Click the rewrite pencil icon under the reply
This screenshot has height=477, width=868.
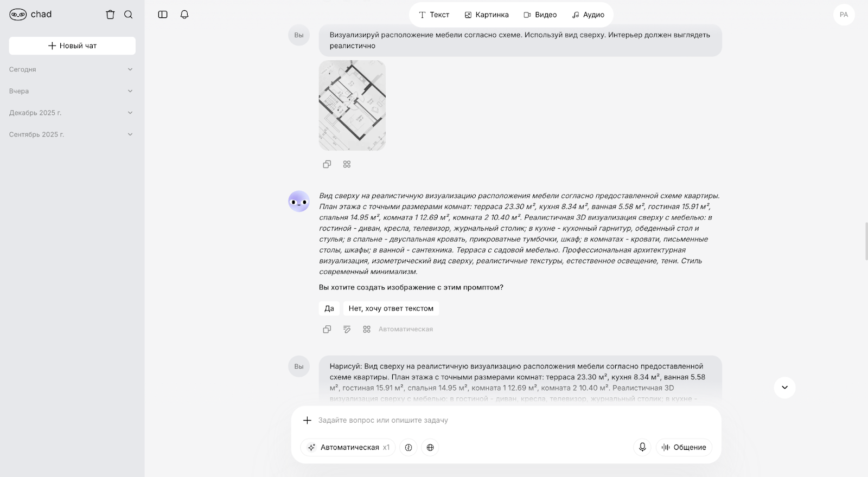[x=347, y=329]
